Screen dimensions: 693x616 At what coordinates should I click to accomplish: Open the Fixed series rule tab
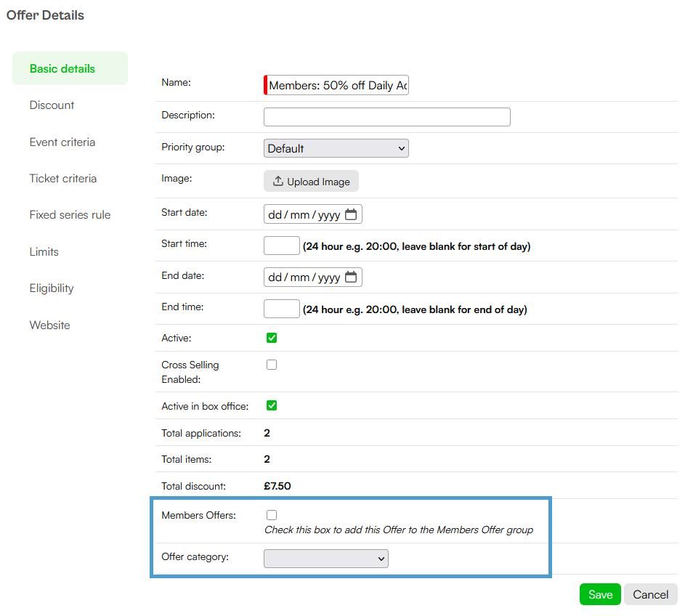point(70,215)
